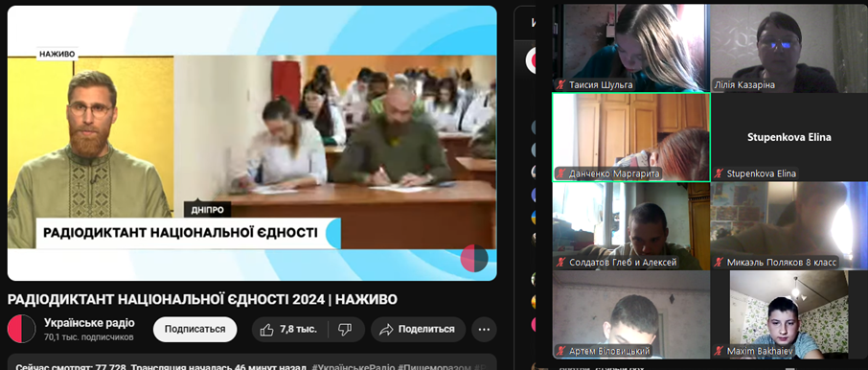This screenshot has width=868, height=370.
Task: Click the like thumbs-up icon
Action: (x=267, y=330)
